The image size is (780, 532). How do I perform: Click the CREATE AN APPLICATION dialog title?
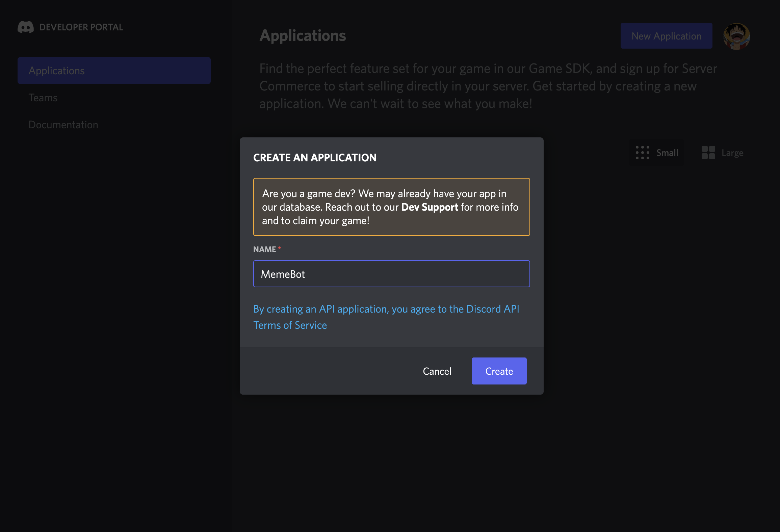pos(315,158)
